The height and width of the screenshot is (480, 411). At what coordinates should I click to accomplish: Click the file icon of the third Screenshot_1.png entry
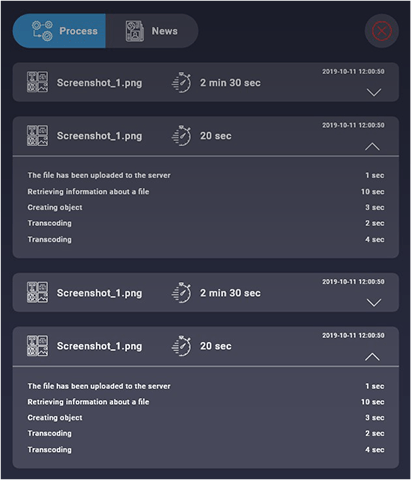click(37, 292)
